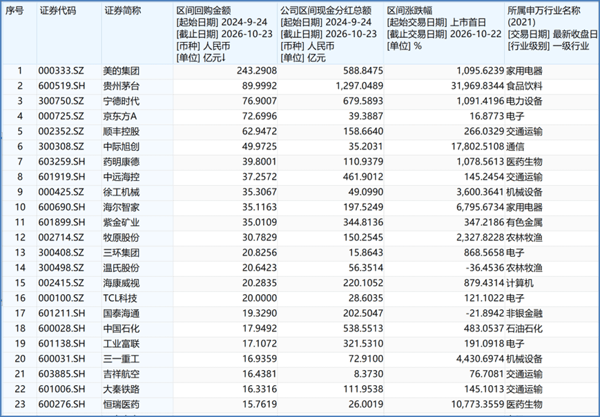Click price change 4,430.6974

coord(480,359)
